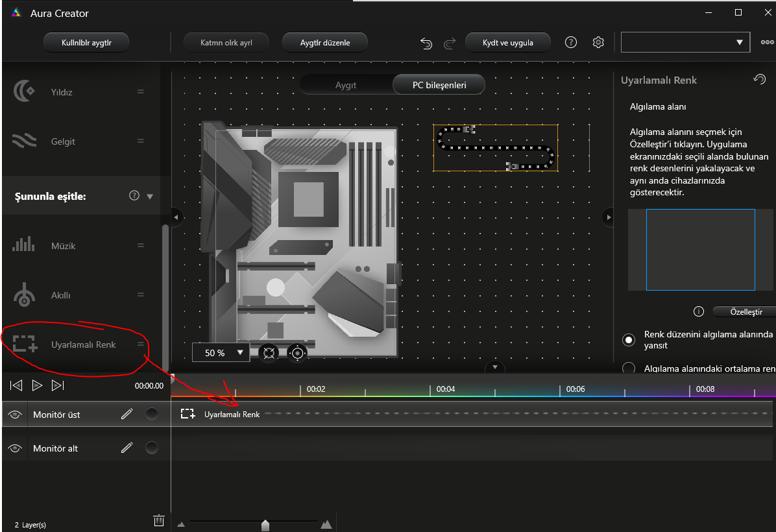The width and height of the screenshot is (776, 532).
Task: Collapse the Şununla eşitle section
Action: 151,196
